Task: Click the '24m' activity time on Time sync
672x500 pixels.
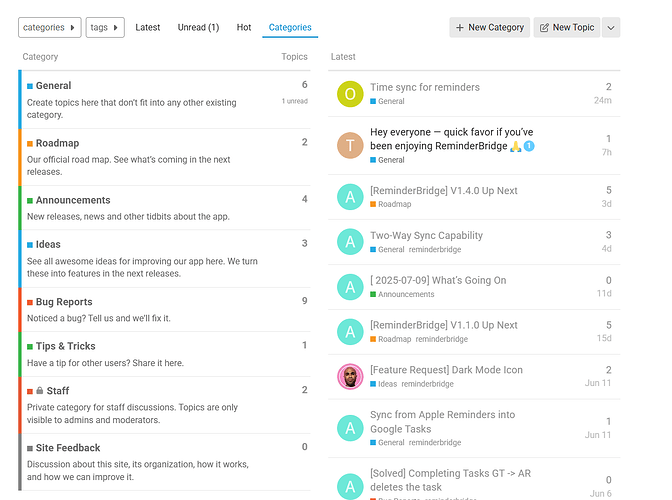Action: [603, 100]
